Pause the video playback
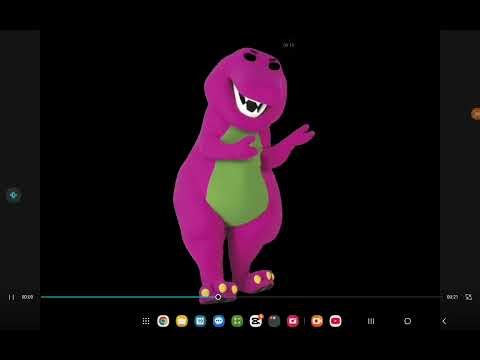480x360 pixels. [12, 297]
